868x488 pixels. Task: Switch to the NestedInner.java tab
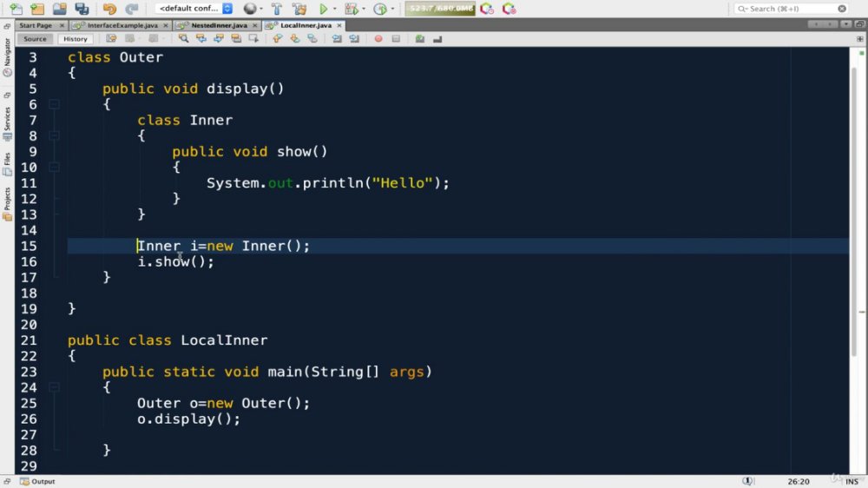(217, 25)
